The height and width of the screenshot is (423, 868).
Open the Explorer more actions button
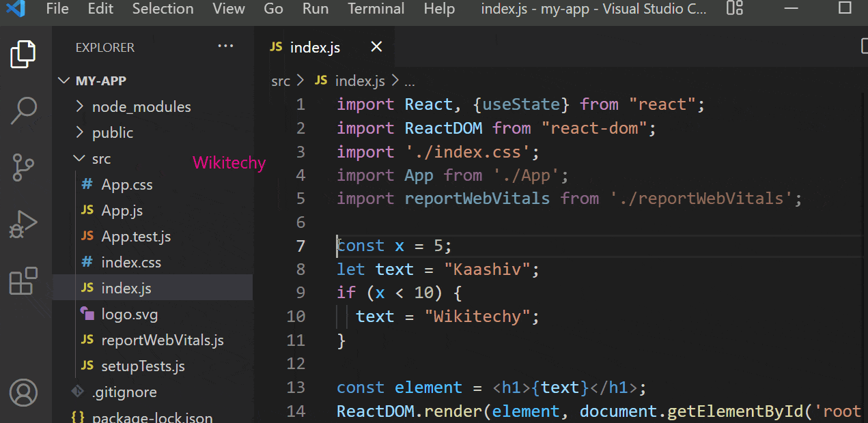(225, 46)
